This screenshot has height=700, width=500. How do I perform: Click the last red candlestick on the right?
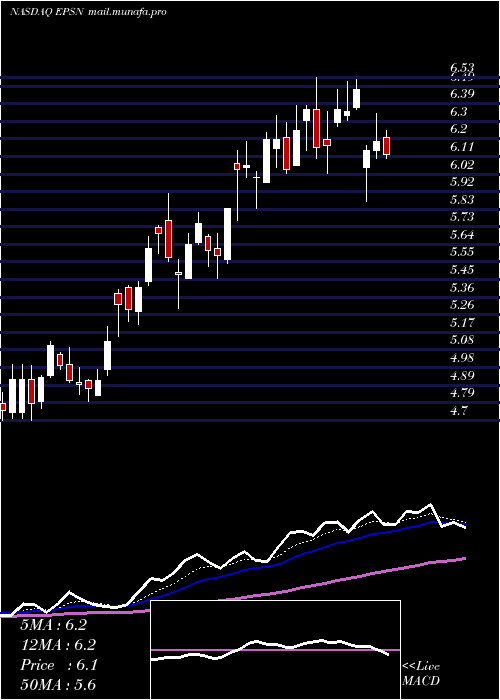click(x=387, y=146)
